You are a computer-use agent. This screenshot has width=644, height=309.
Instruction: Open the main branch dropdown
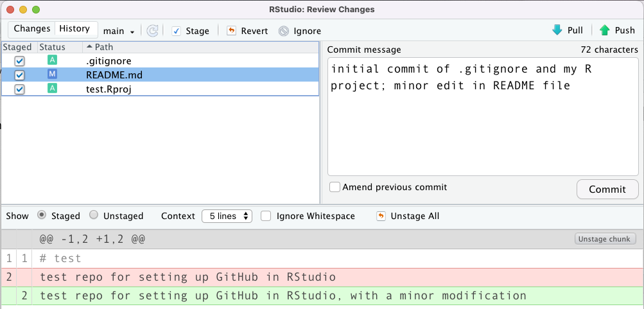tap(119, 31)
